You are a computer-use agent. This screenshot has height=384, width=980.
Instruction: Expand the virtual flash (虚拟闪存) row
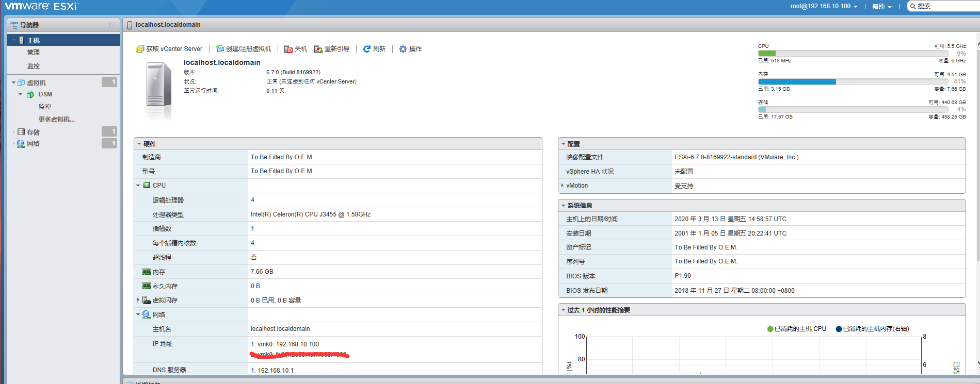tap(138, 300)
